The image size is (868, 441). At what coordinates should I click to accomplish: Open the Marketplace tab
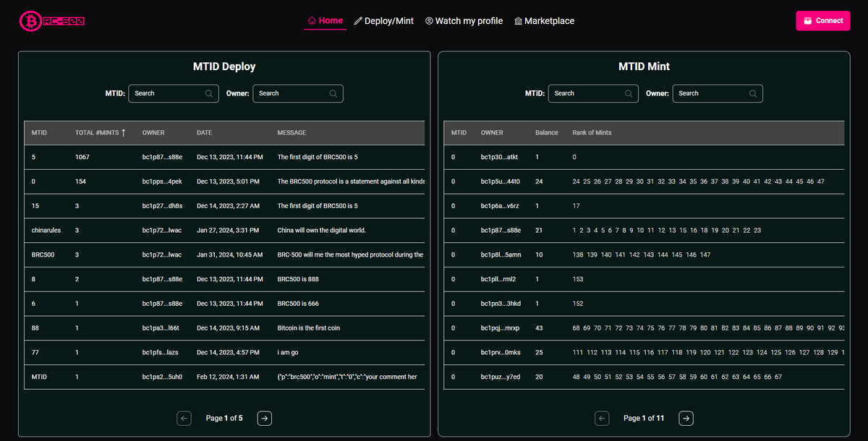pos(544,21)
